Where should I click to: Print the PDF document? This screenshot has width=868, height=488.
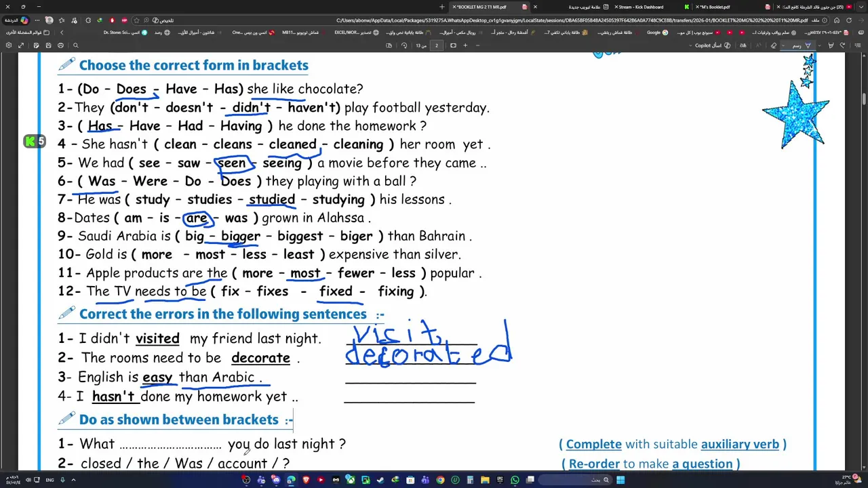click(x=60, y=45)
